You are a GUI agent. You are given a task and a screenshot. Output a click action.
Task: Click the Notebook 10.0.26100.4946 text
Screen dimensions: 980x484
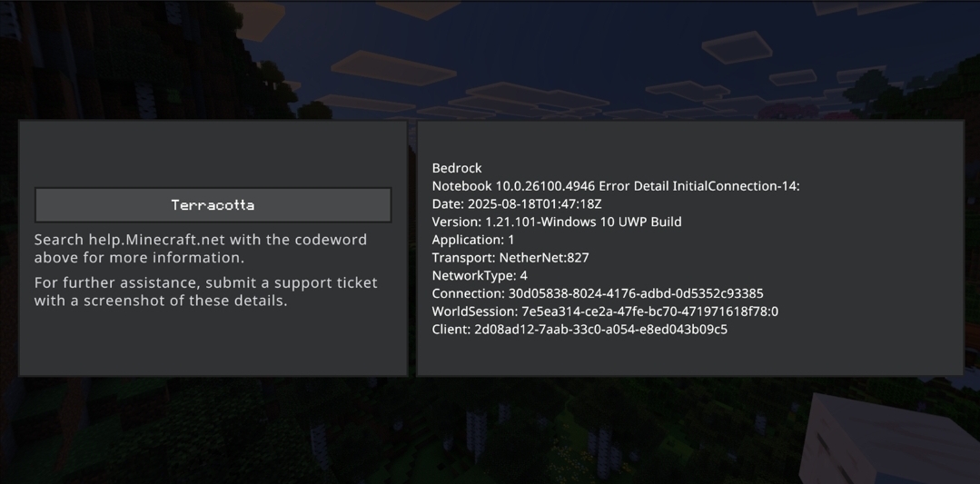click(513, 186)
